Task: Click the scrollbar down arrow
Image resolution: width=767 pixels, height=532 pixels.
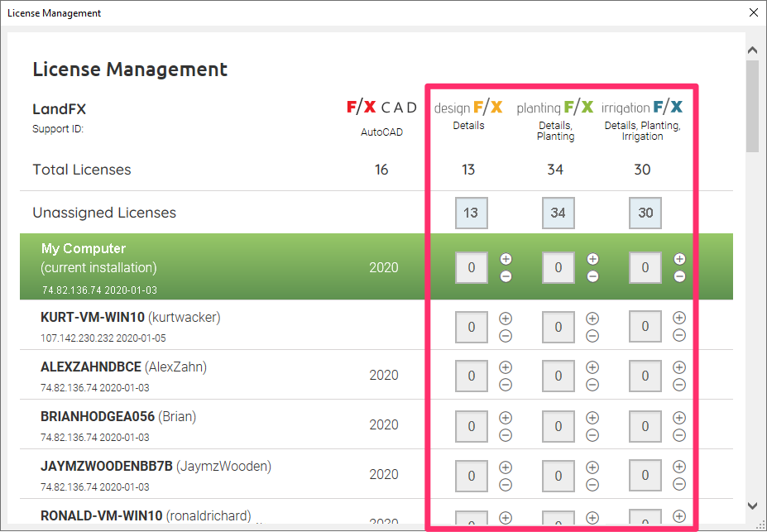Action: pos(752,506)
